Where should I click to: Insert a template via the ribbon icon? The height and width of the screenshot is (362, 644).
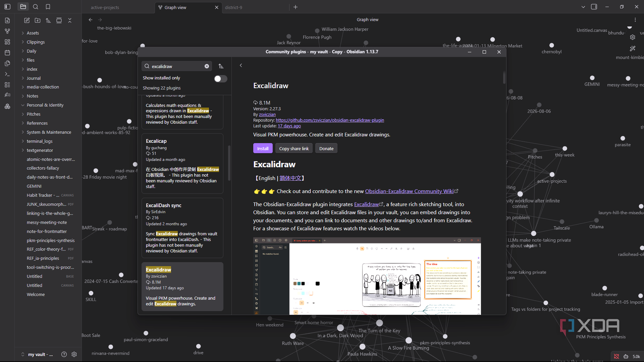click(x=7, y=63)
